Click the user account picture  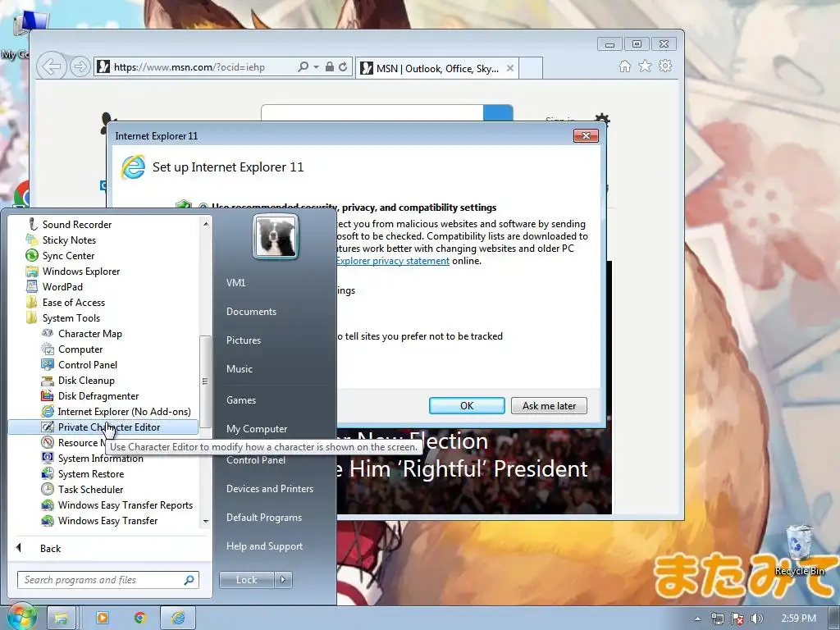(276, 236)
